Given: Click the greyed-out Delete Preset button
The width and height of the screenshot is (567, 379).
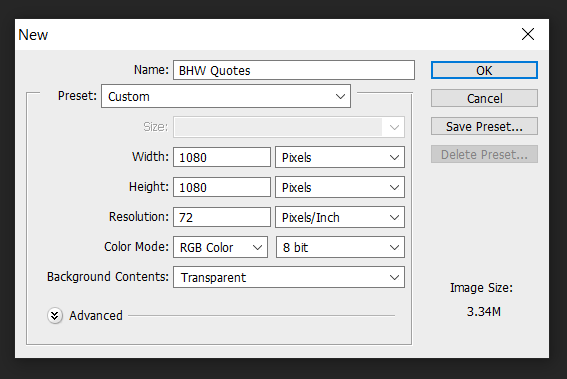Looking at the screenshot, I should click(x=484, y=154).
